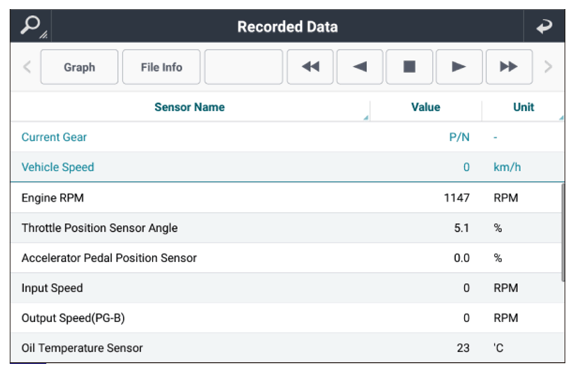The image size is (575, 373).
Task: Stop the recorded data playback
Action: point(409,67)
